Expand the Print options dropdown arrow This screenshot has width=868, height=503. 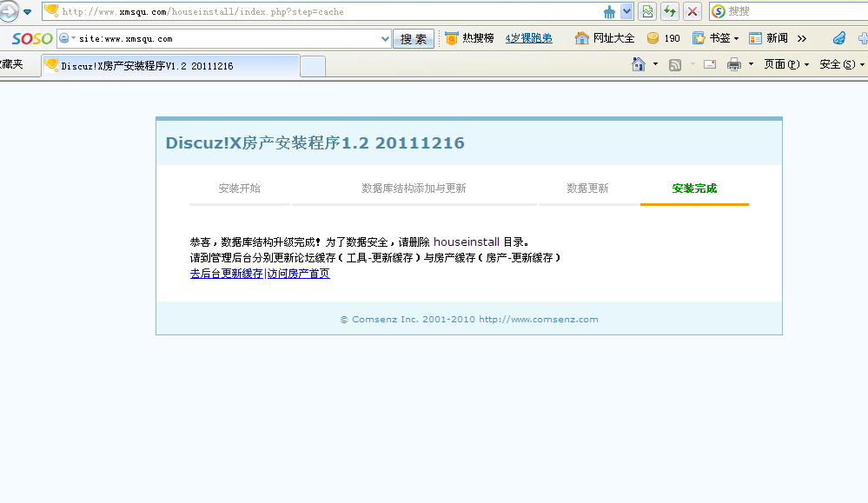pyautogui.click(x=751, y=64)
